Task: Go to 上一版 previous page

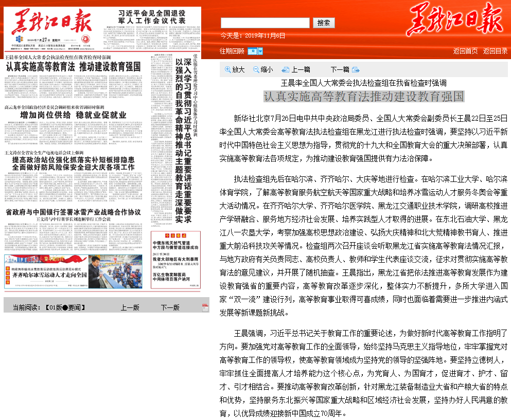Action: click(130, 307)
